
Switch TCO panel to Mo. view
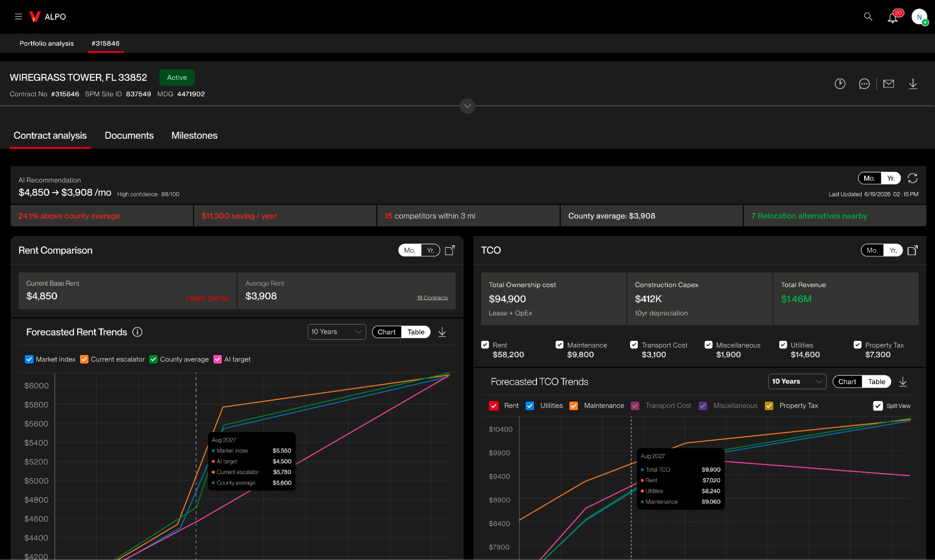(x=872, y=250)
